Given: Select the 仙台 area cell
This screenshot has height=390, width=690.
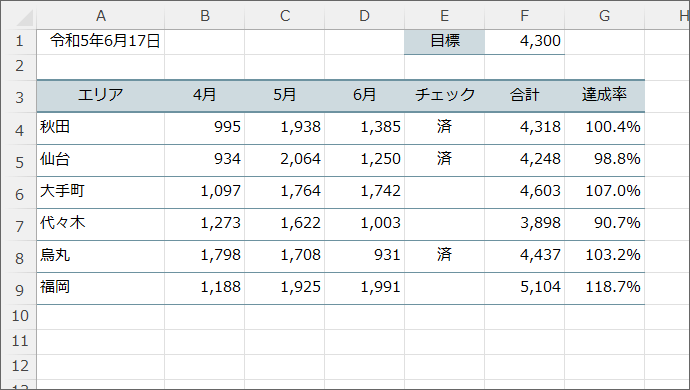Looking at the screenshot, I should [x=101, y=160].
